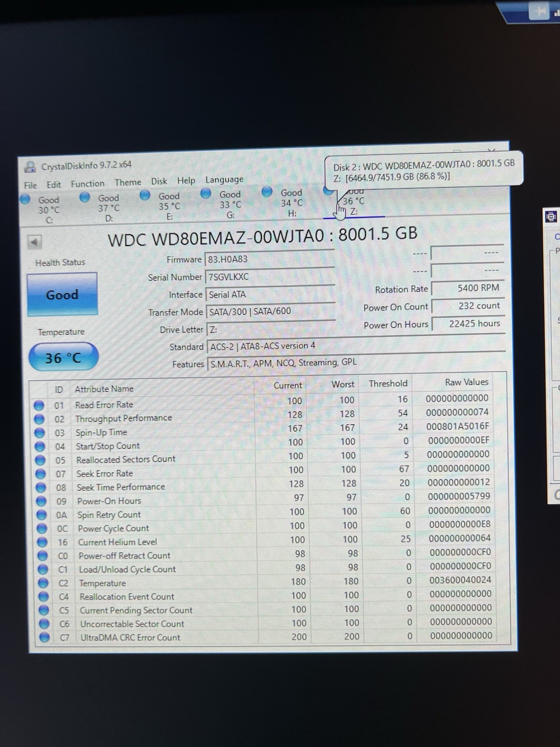Open the Theme menu
This screenshot has height=747, width=560.
click(128, 182)
